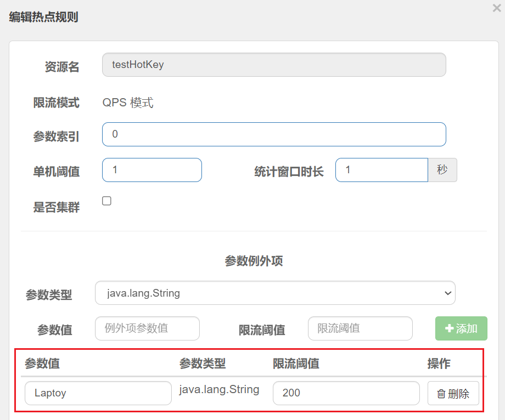Click the 限流阈值 placeholder input

tap(360, 328)
